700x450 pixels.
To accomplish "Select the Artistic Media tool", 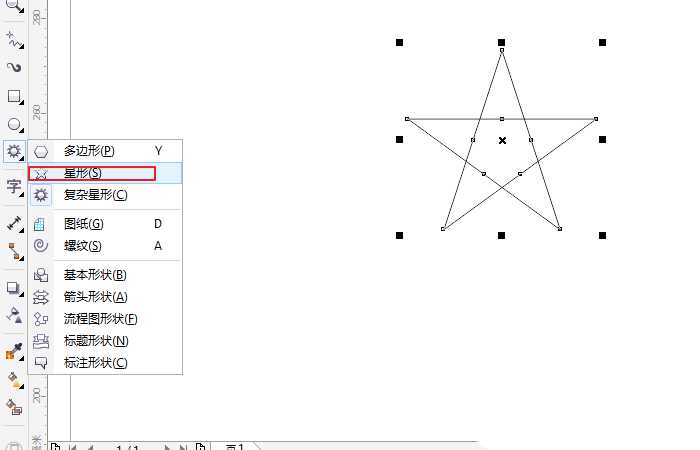I will [14, 68].
